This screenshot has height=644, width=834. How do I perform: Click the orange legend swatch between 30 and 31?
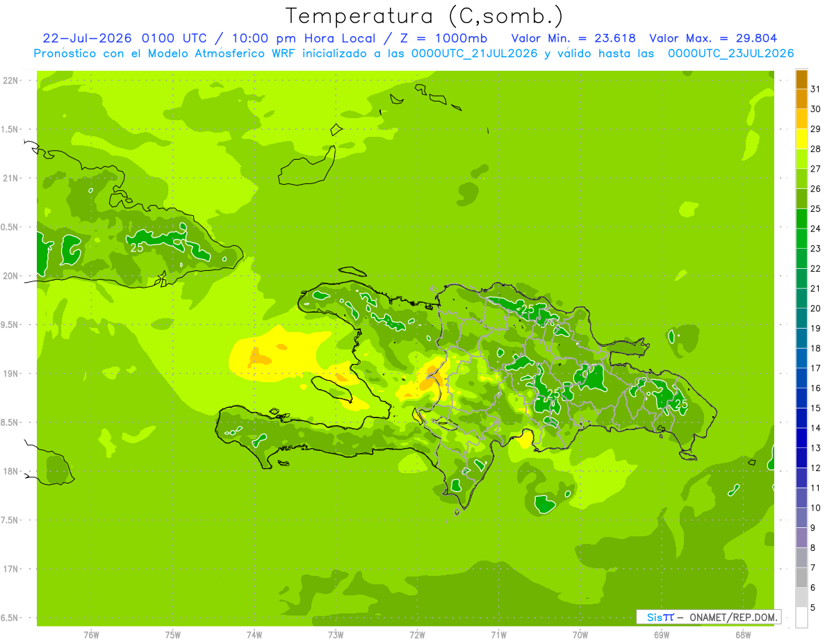click(x=801, y=99)
